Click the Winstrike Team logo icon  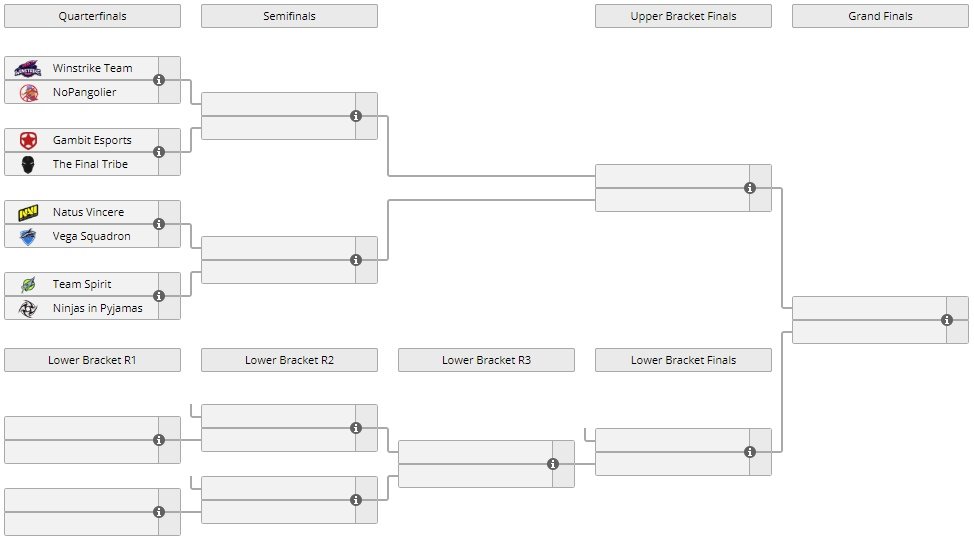tap(28, 68)
